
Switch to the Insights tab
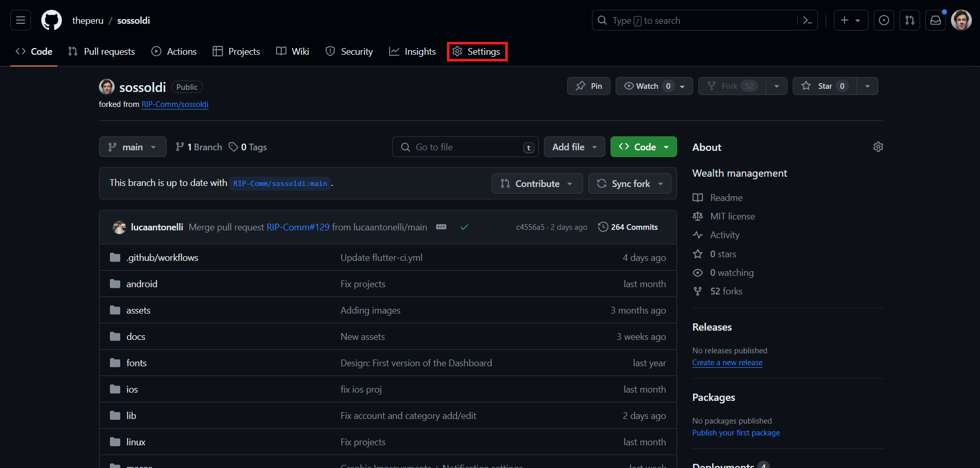tap(412, 51)
